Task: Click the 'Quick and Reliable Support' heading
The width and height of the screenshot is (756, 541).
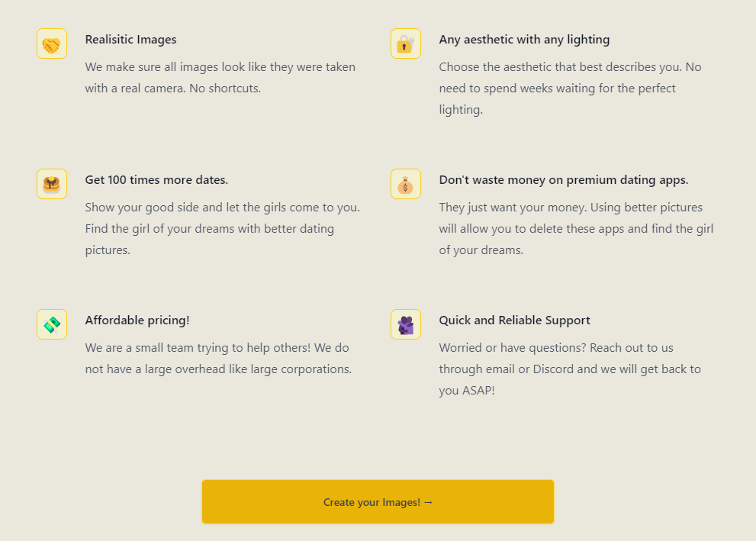Action: pyautogui.click(x=514, y=320)
